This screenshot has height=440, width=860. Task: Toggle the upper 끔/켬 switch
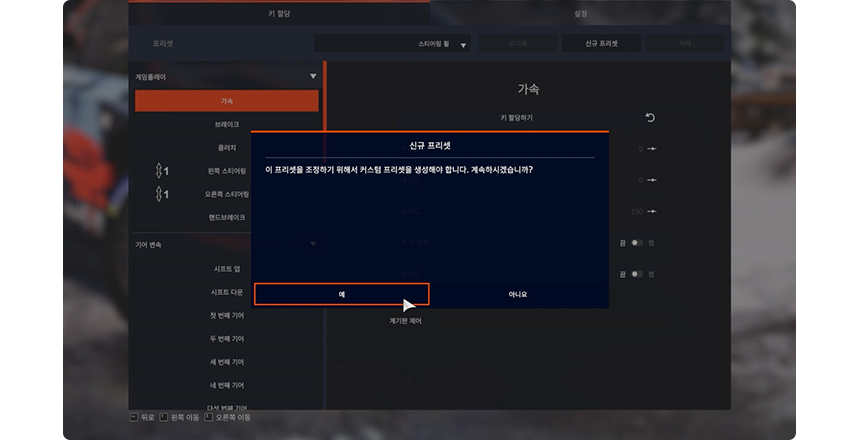635,241
